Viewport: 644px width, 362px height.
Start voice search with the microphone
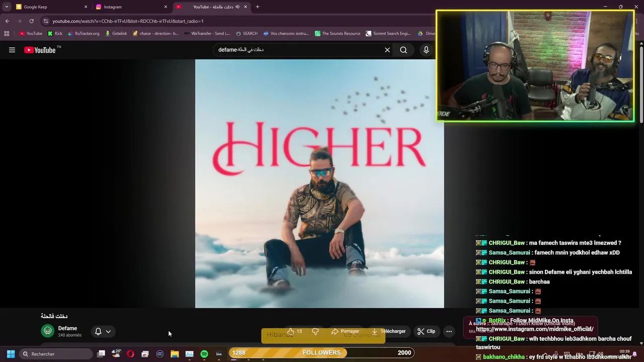coord(426,50)
